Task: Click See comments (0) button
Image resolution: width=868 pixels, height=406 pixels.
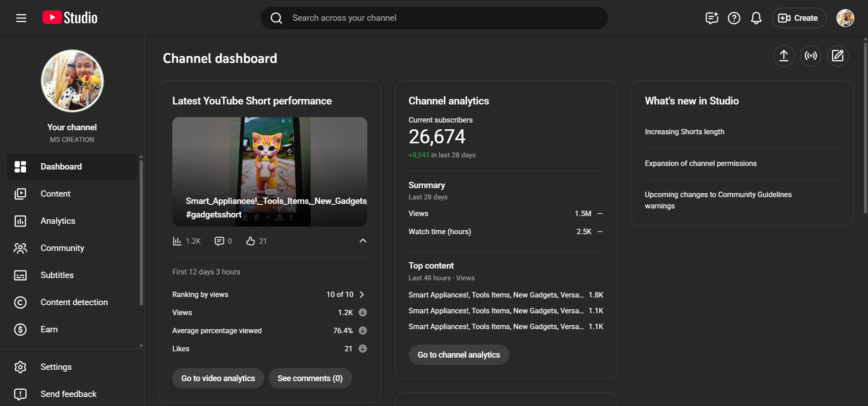Action: 310,378
